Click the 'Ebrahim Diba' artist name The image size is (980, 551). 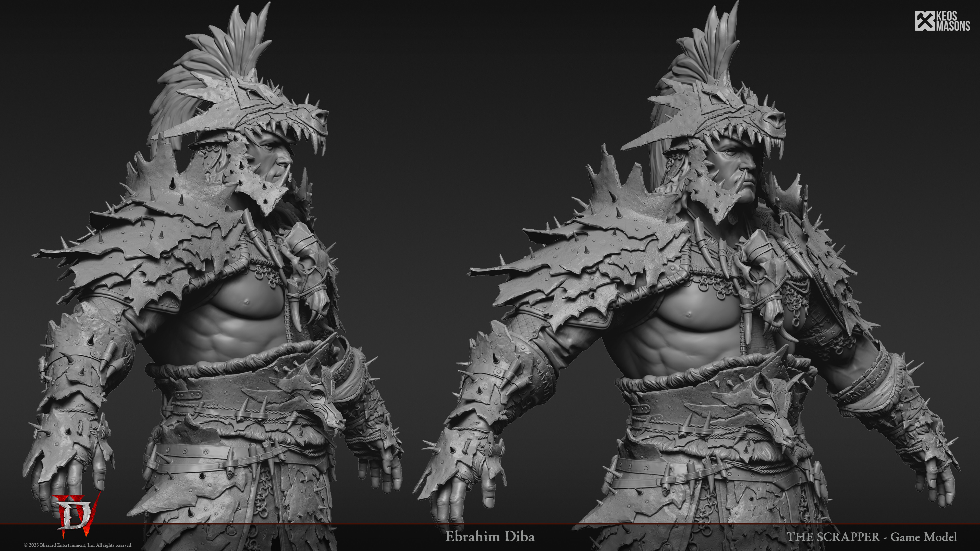[490, 536]
